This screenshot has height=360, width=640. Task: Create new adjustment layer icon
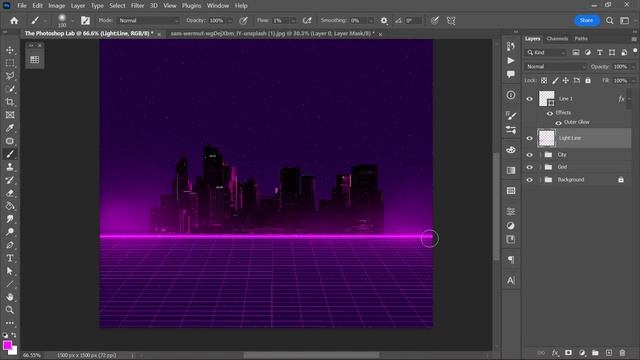click(582, 353)
